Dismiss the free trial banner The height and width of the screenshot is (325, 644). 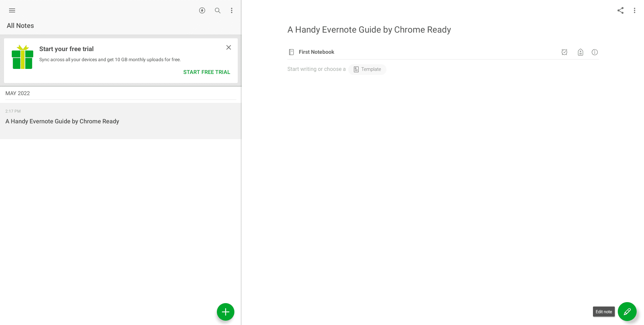click(229, 47)
